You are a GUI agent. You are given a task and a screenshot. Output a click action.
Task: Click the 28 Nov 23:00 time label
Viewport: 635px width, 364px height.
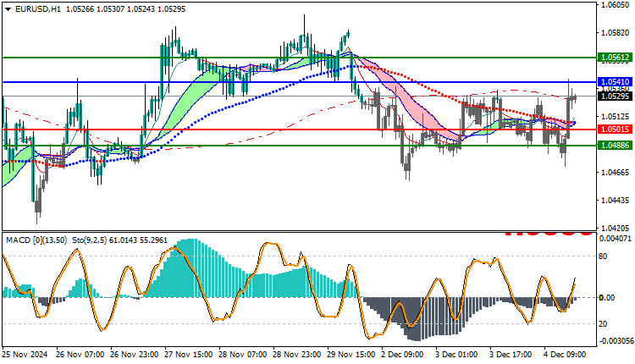(297, 355)
